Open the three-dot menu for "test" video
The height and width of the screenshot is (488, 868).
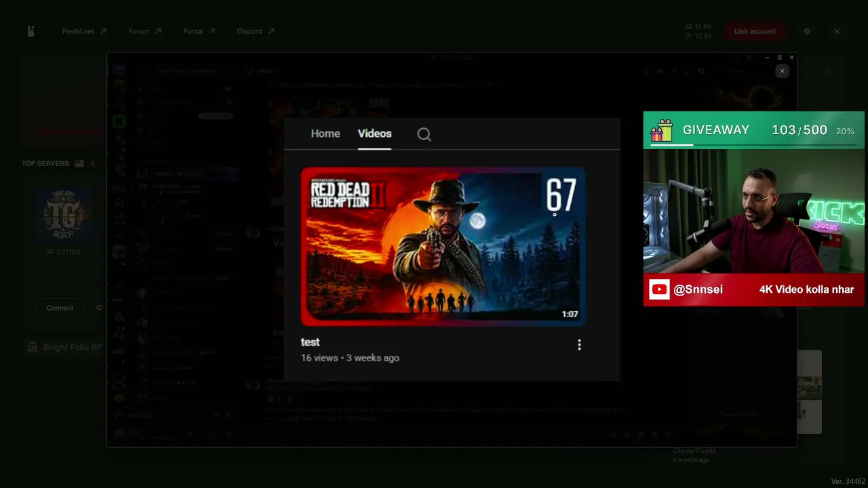click(x=579, y=345)
